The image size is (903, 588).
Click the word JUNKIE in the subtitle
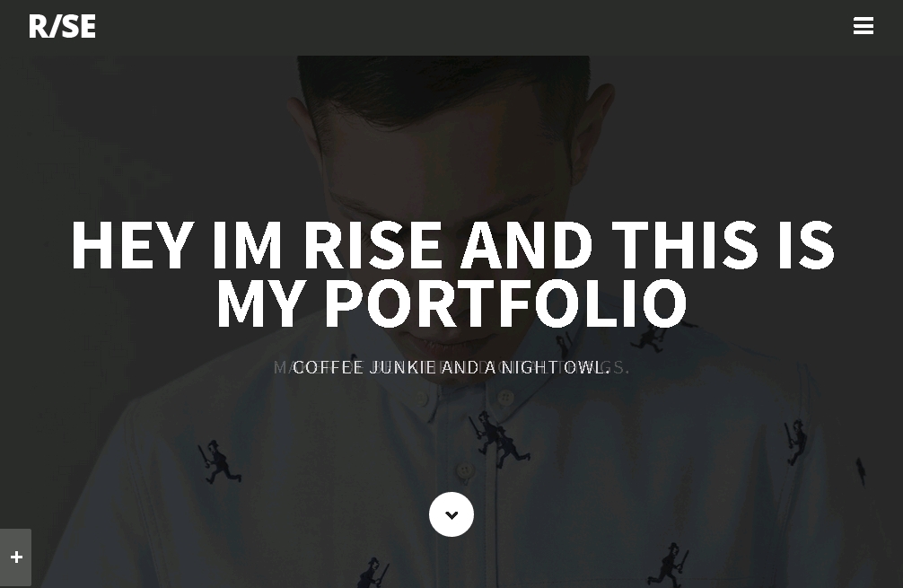click(x=402, y=367)
